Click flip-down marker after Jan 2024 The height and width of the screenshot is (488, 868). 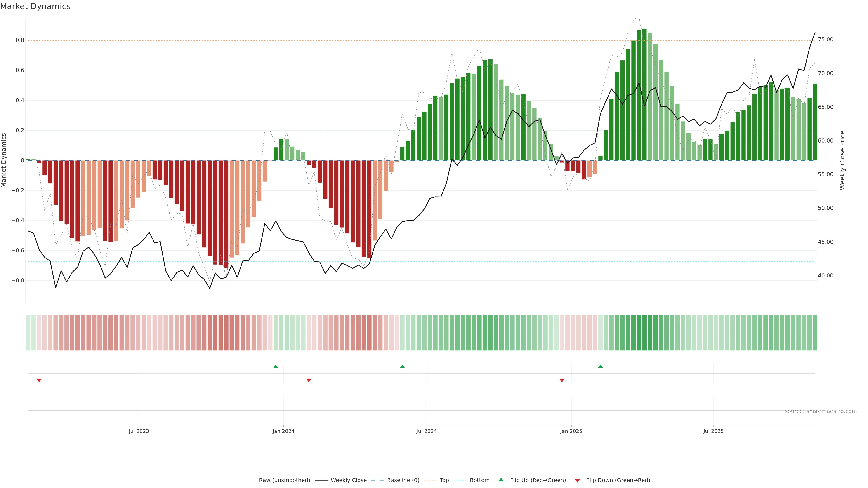click(309, 380)
